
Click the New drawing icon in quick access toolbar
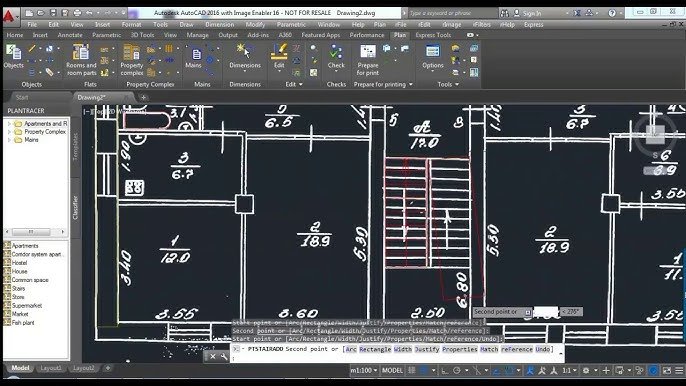click(29, 13)
